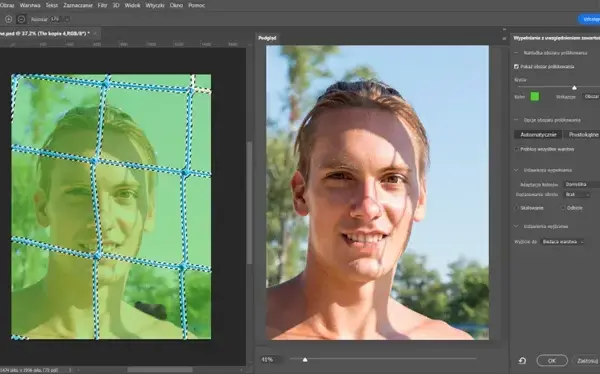Toggle the Pokaż obszar próbkowania checkbox
The image size is (600, 374).
point(516,67)
